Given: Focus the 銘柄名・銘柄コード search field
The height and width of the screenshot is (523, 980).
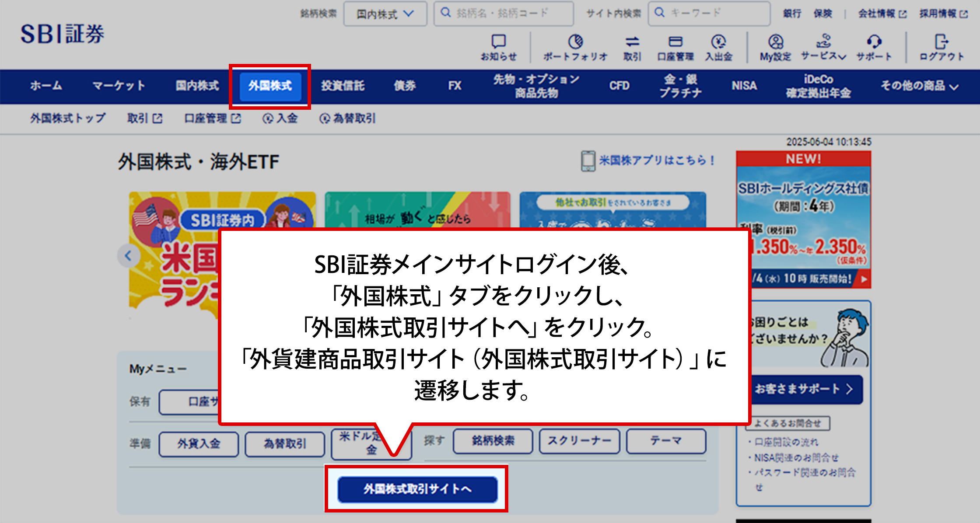Looking at the screenshot, I should tap(504, 14).
